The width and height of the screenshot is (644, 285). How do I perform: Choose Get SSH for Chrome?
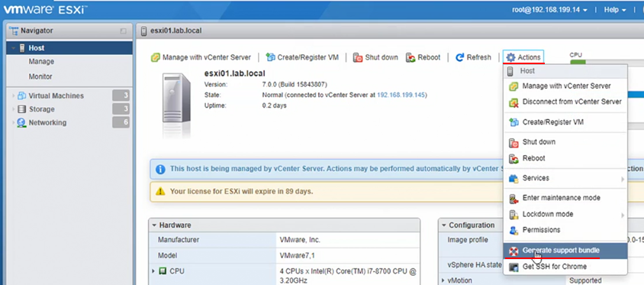[565, 267]
